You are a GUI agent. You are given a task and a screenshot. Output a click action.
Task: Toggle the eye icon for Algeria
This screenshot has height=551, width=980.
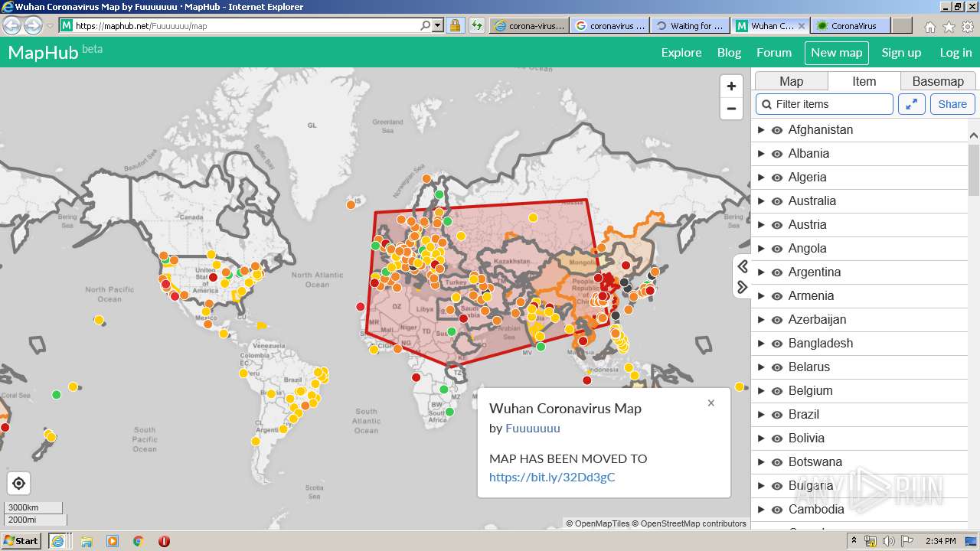click(777, 178)
